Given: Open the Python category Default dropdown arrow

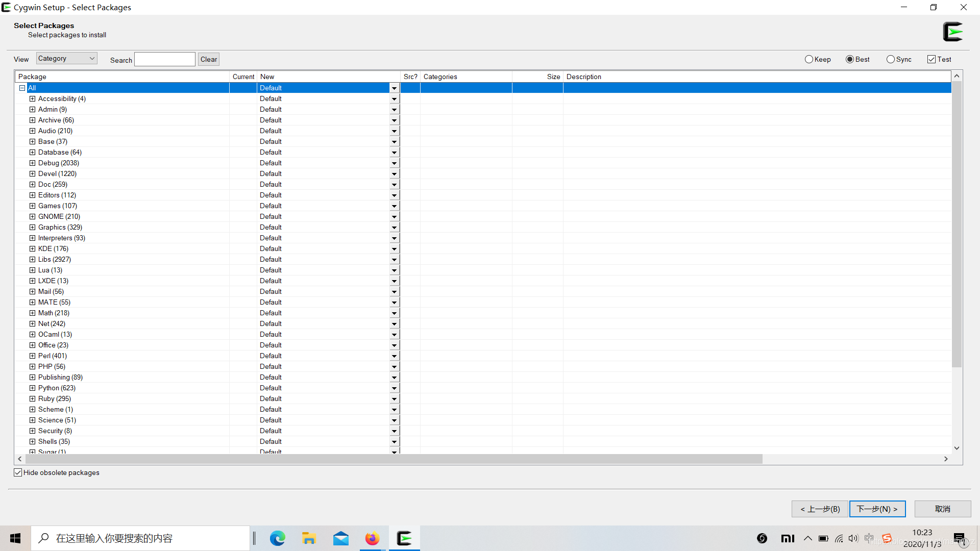Looking at the screenshot, I should pos(394,388).
